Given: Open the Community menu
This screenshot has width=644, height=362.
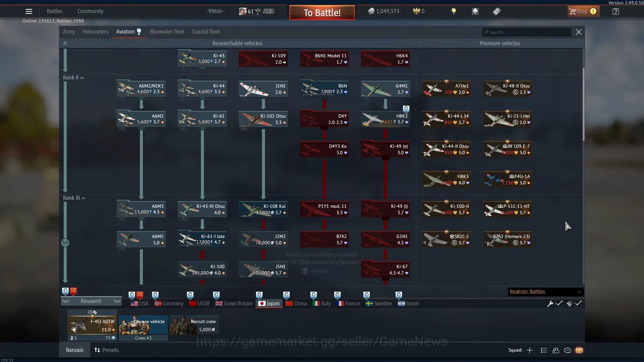Looking at the screenshot, I should (90, 11).
